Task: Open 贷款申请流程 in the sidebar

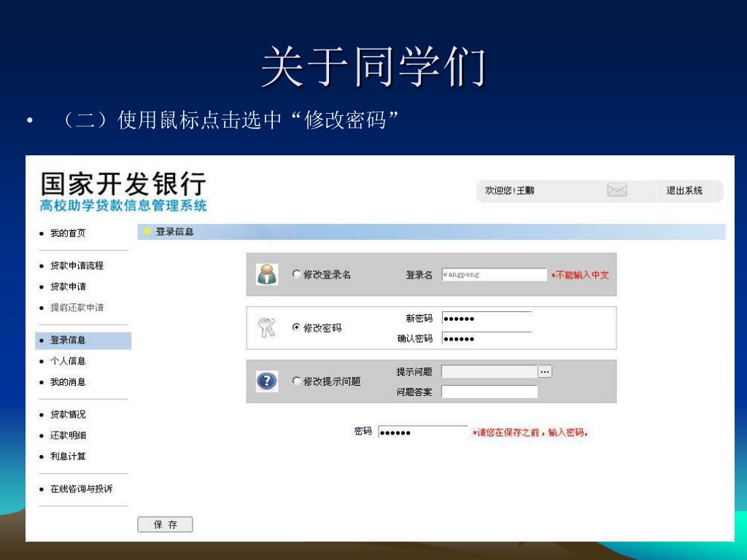Action: pyautogui.click(x=77, y=265)
